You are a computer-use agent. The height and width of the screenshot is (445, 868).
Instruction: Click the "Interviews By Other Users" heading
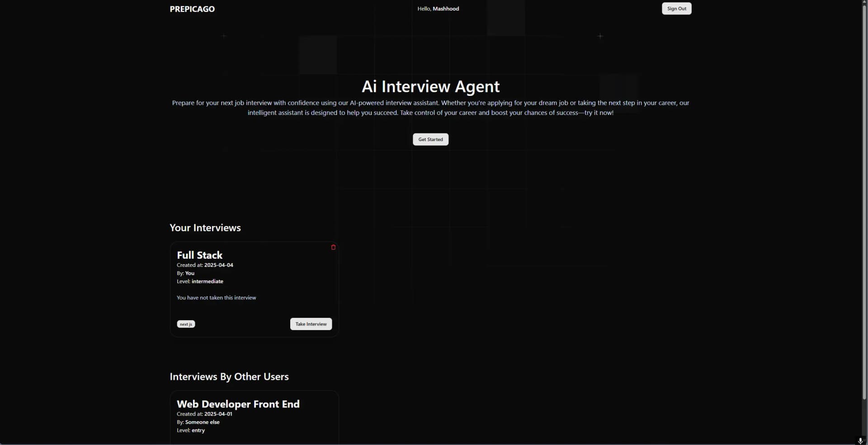(229, 376)
